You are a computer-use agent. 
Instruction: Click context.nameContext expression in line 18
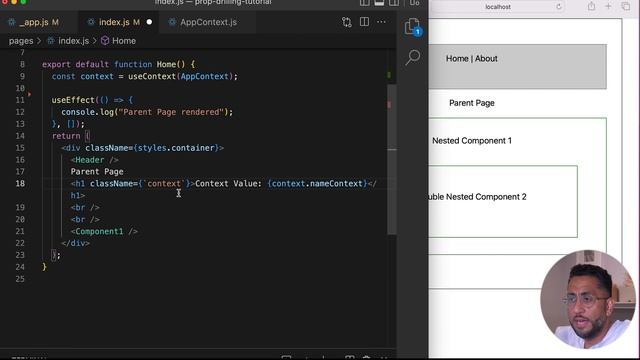point(317,184)
